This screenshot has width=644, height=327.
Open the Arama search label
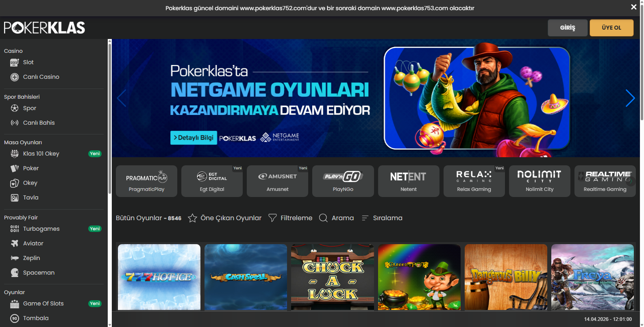coord(343,218)
